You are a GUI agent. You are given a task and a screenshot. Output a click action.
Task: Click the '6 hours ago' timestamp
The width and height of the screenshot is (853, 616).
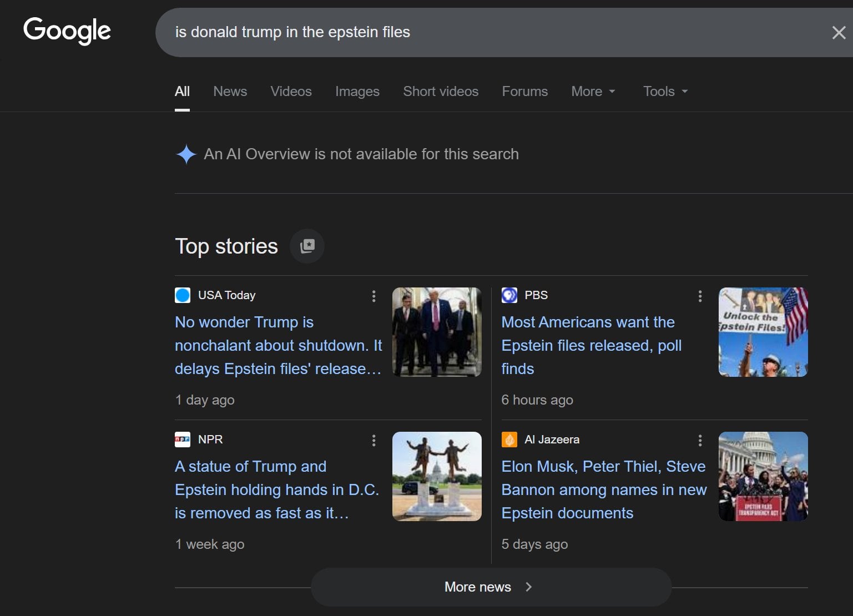point(537,400)
